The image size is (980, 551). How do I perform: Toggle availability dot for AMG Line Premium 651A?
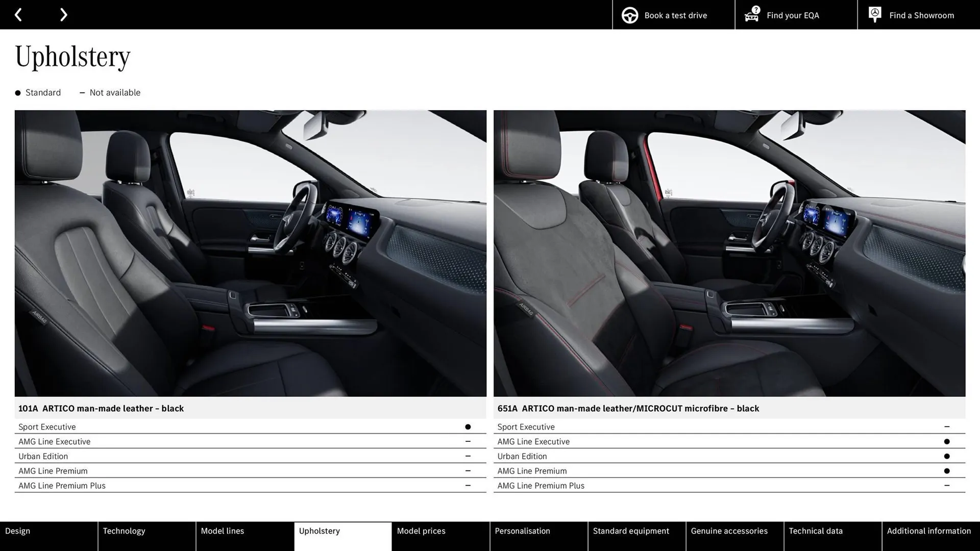947,471
